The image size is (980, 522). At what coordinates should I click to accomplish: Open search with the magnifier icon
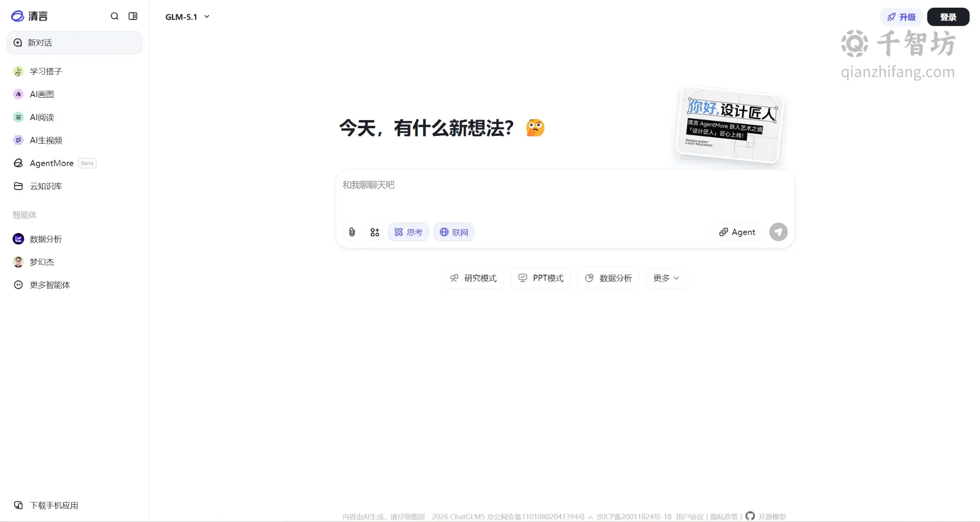pyautogui.click(x=114, y=16)
